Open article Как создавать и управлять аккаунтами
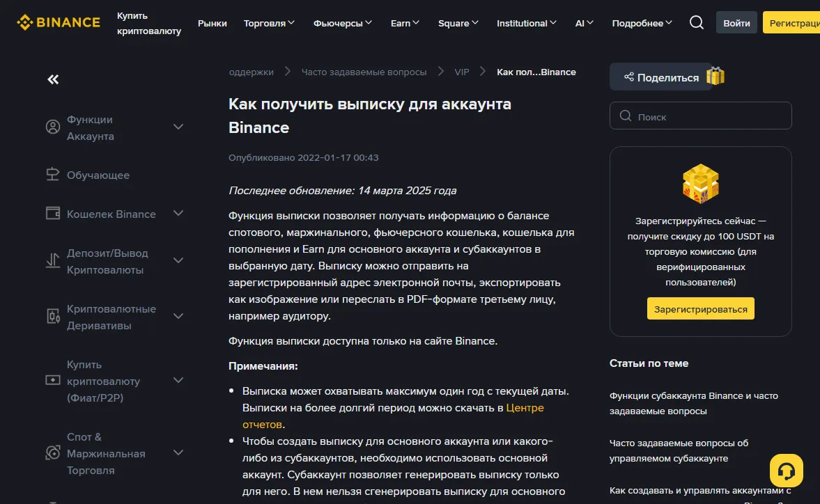This screenshot has width=820, height=504. pyautogui.click(x=700, y=491)
